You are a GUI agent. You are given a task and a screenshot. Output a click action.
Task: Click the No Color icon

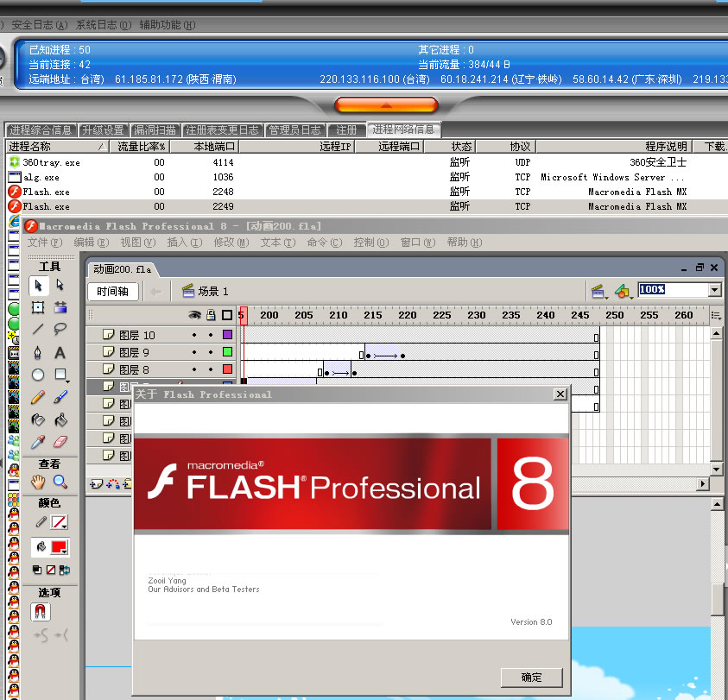pyautogui.click(x=51, y=570)
